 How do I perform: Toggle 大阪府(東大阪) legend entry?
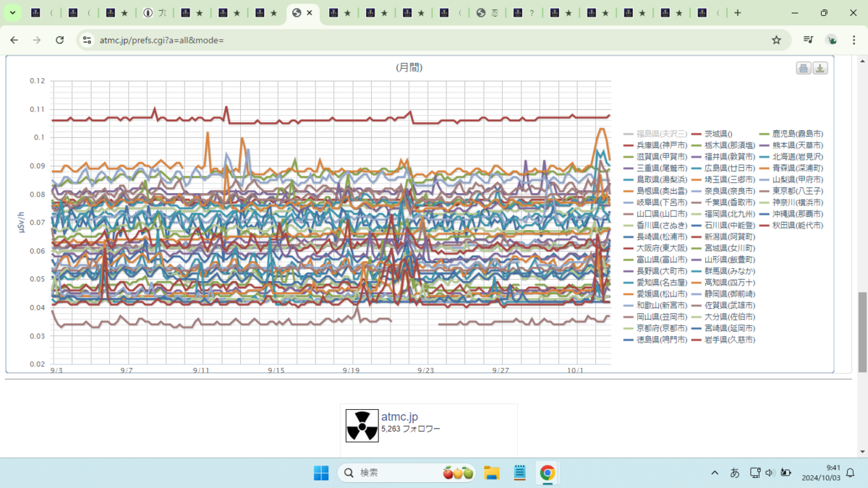pyautogui.click(x=655, y=248)
